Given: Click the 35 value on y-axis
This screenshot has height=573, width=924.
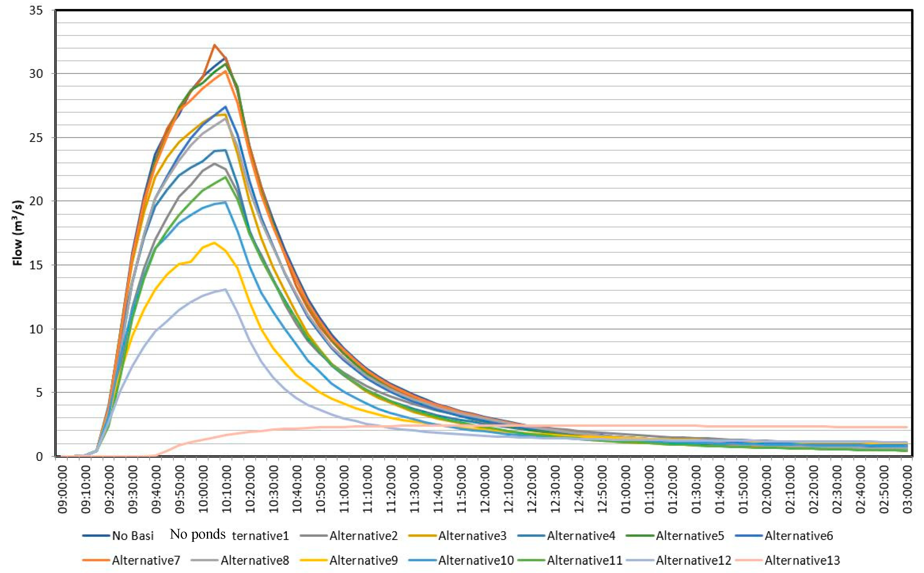Looking at the screenshot, I should pos(36,11).
